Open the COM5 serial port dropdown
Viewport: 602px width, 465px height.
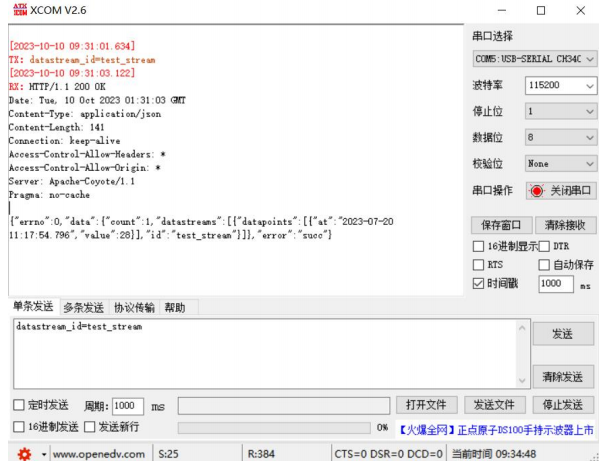(533, 60)
